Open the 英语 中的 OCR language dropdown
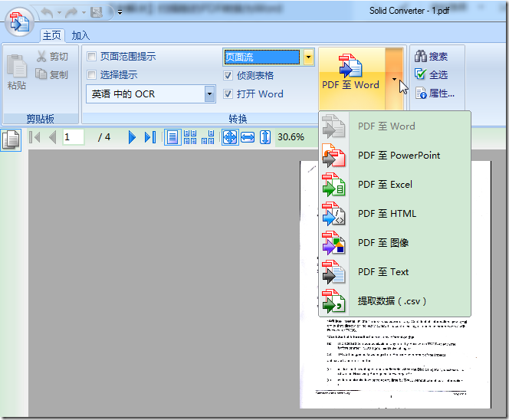Image resolution: width=509 pixels, height=420 pixels. (x=210, y=94)
